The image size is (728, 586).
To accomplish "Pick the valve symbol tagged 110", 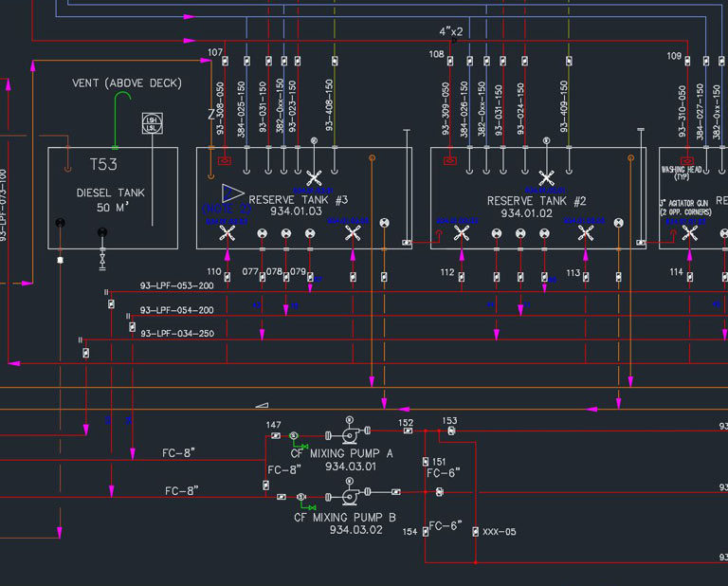I will tap(227, 277).
